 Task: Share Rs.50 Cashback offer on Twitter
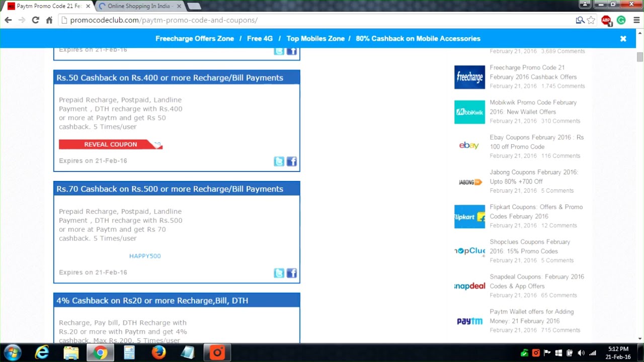click(x=279, y=161)
